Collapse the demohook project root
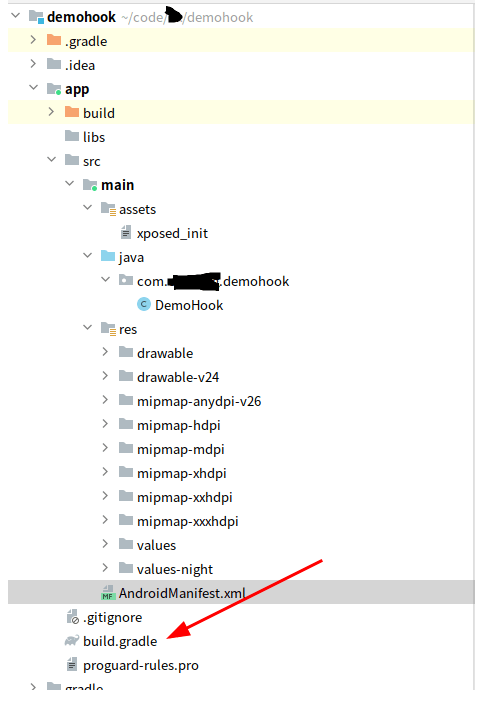486x714 pixels. (x=15, y=16)
